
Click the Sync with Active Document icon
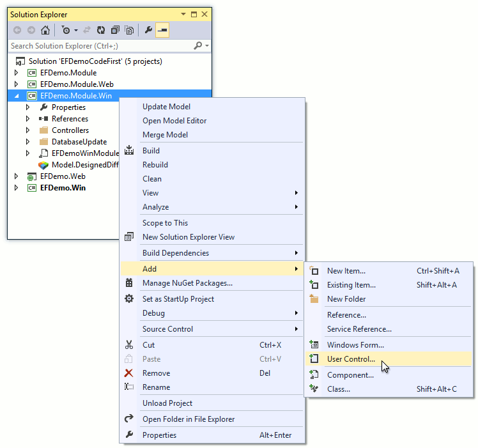click(87, 30)
